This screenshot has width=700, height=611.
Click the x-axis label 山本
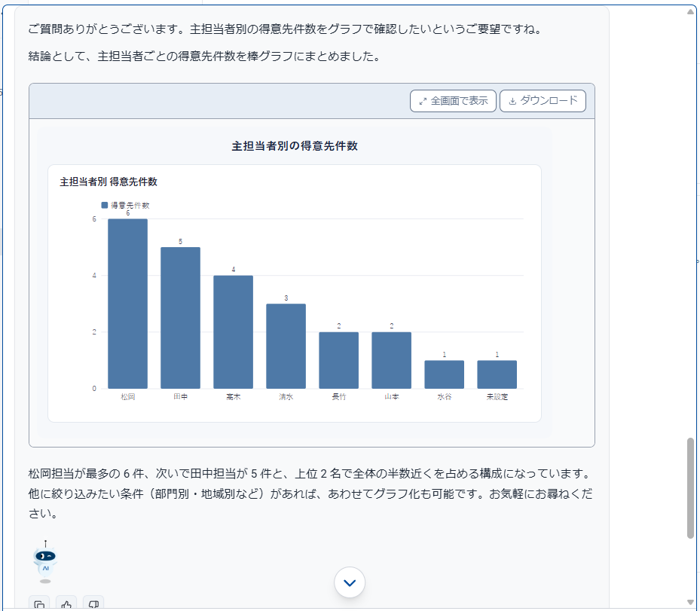[x=392, y=397]
